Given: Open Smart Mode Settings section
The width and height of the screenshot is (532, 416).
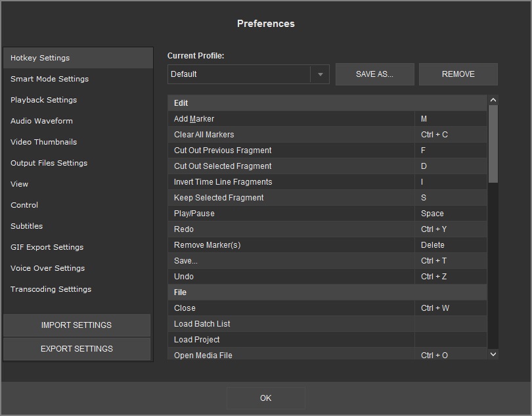Looking at the screenshot, I should click(49, 79).
